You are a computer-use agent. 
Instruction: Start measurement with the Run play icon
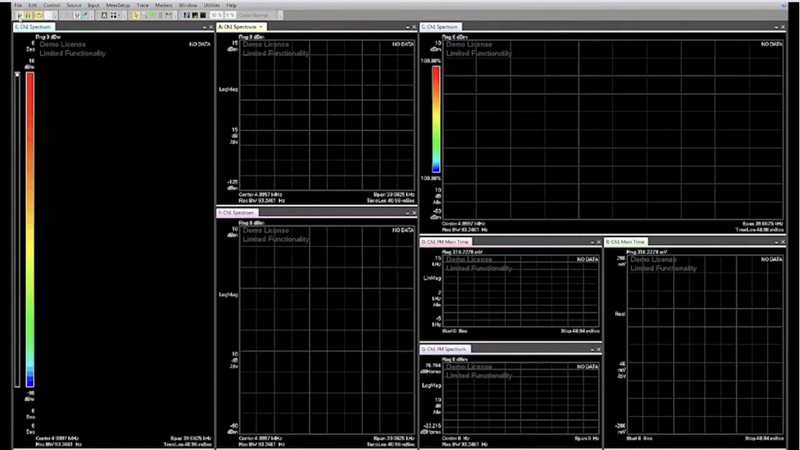[19, 15]
